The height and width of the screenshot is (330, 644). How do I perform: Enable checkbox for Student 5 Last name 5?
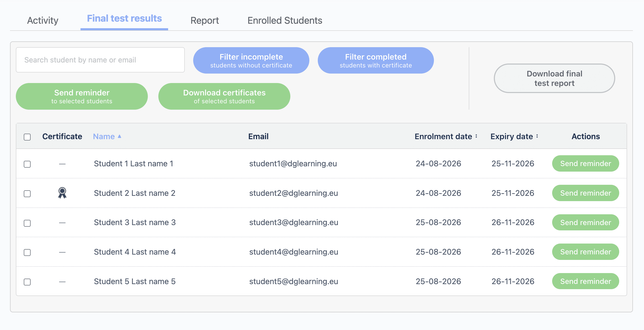[27, 282]
